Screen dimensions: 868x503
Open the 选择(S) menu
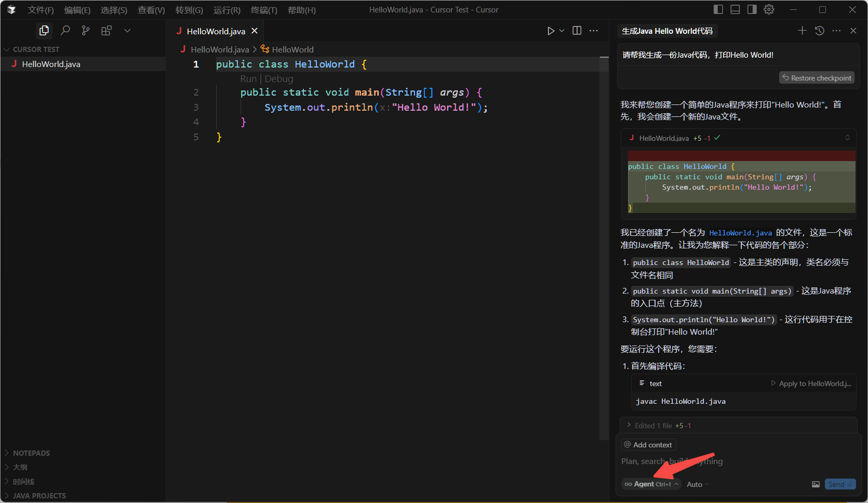click(114, 10)
